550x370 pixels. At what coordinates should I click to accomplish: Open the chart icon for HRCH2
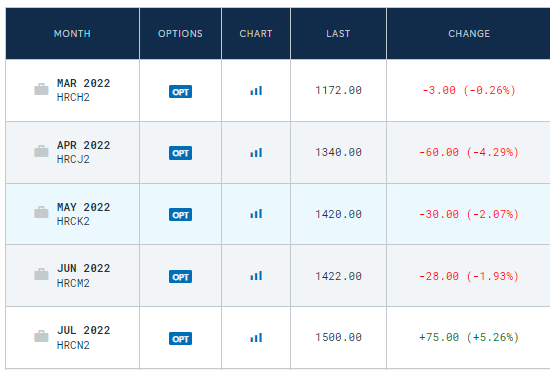pyautogui.click(x=256, y=91)
